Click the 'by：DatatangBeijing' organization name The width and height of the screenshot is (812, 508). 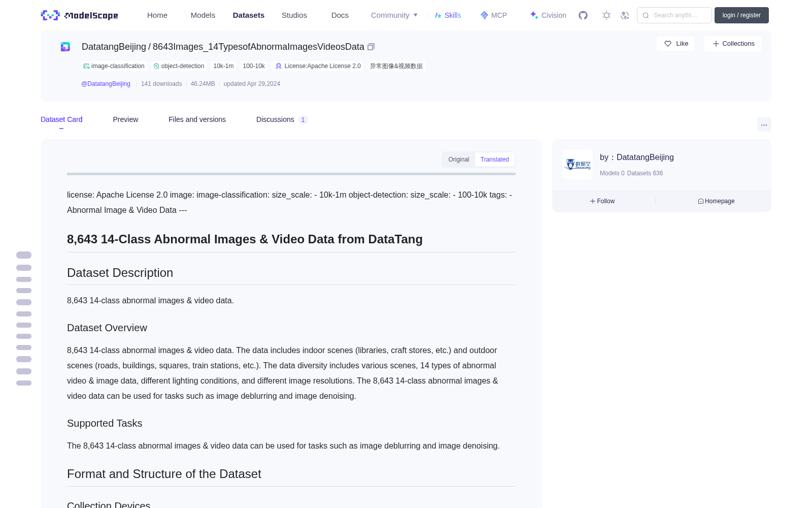click(x=637, y=157)
